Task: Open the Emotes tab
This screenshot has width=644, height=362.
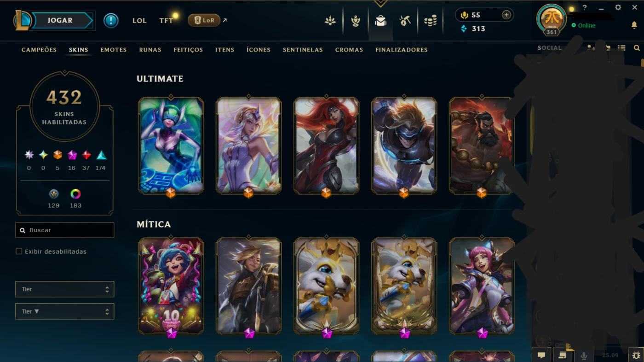Action: pos(114,50)
